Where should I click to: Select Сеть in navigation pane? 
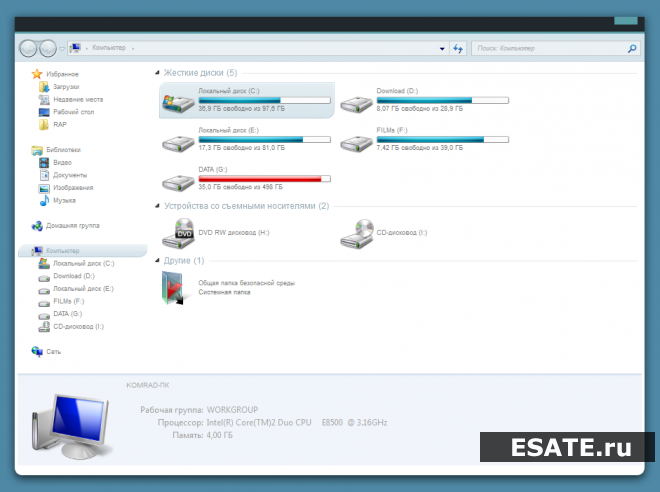click(53, 352)
